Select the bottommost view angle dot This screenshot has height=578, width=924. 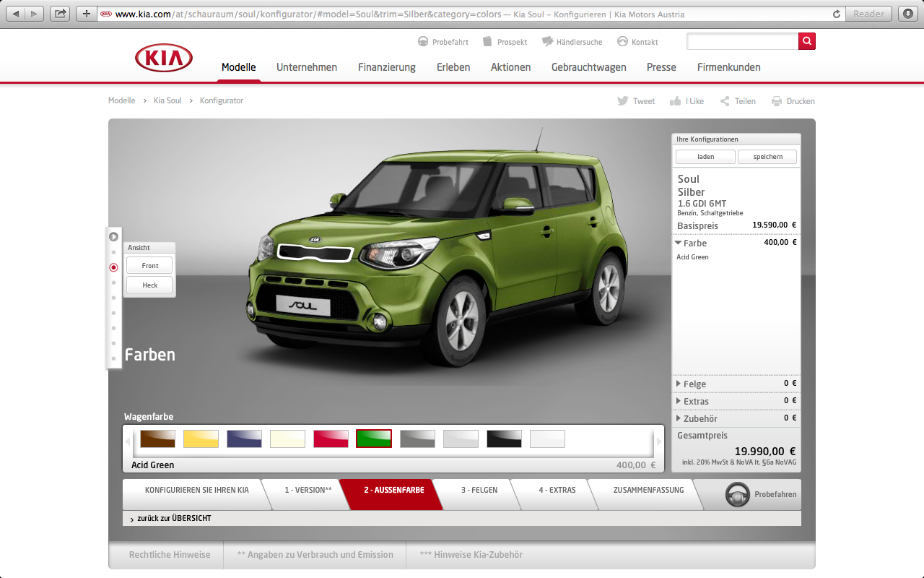tap(113, 358)
